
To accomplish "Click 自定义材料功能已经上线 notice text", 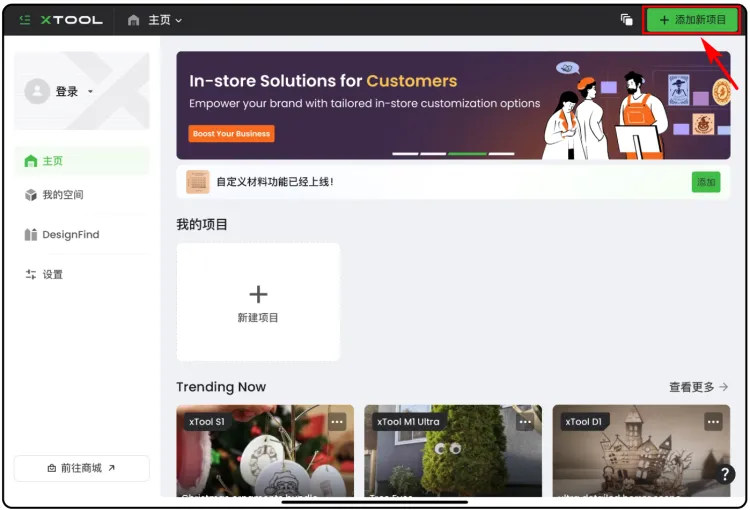I will tap(275, 182).
